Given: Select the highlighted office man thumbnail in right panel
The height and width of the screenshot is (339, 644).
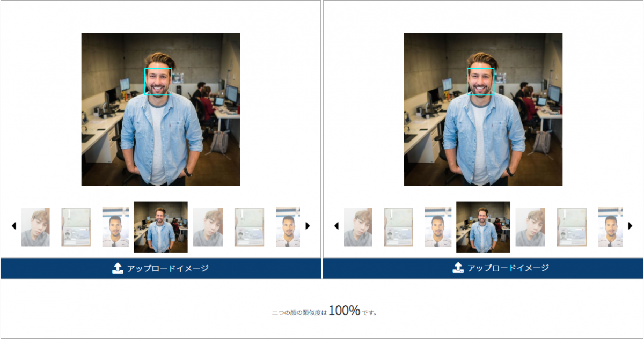Looking at the screenshot, I should 483,227.
